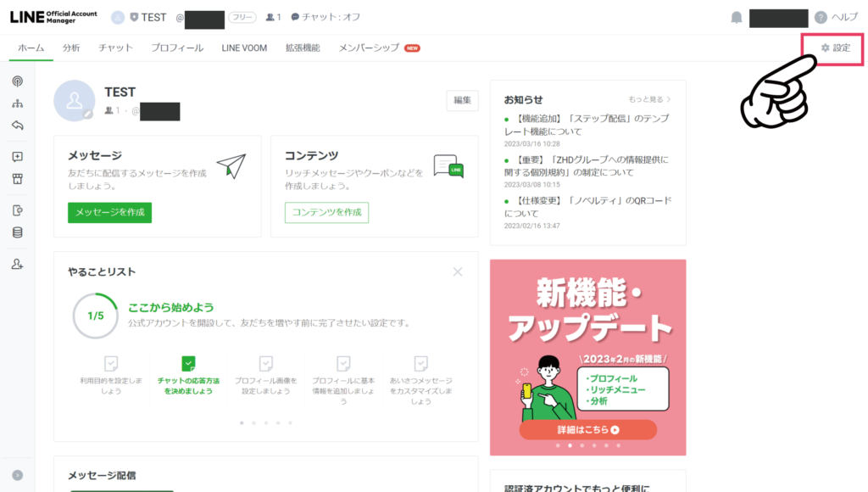Switch to the 分析 tab
868x492 pixels.
[72, 48]
